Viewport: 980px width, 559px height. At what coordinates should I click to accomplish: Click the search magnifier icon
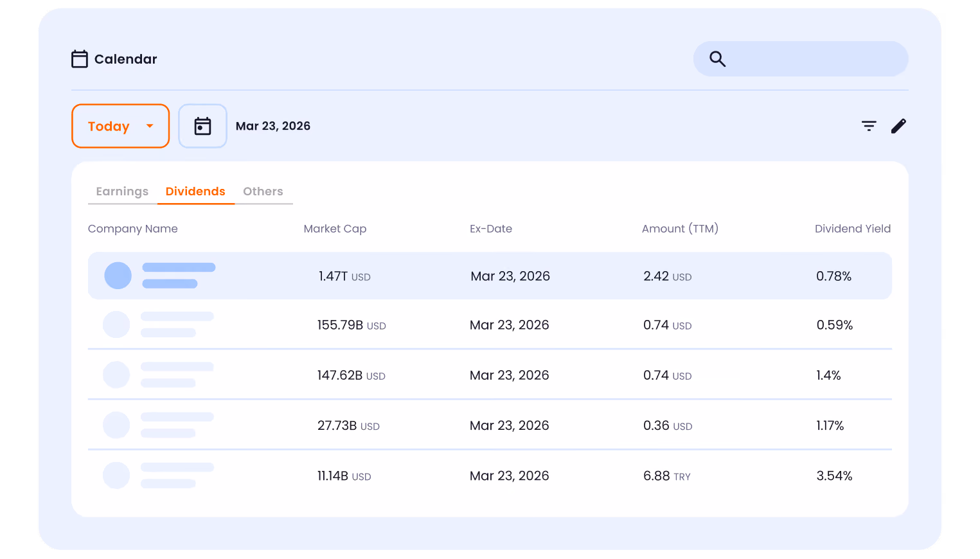click(x=717, y=59)
